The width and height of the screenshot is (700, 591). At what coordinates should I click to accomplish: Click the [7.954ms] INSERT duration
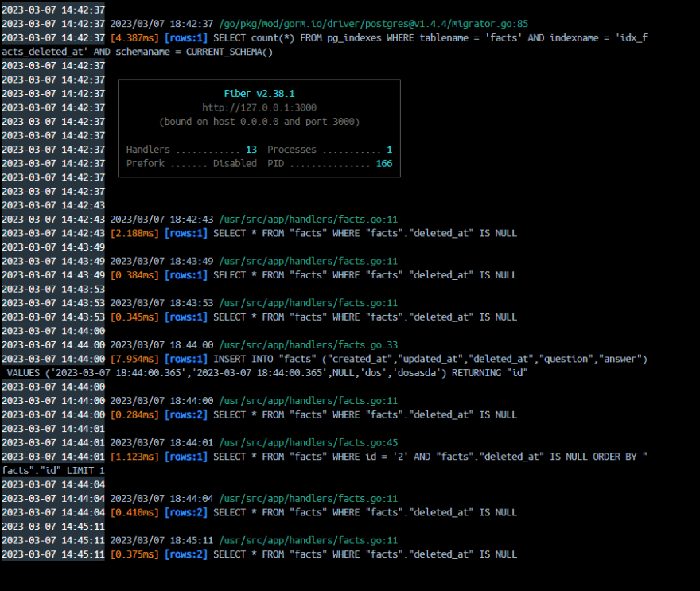134,359
